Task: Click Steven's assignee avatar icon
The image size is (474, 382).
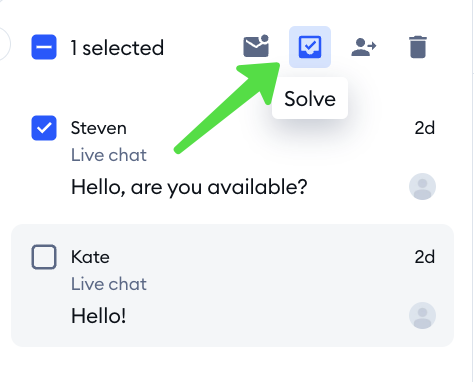Action: coord(422,186)
